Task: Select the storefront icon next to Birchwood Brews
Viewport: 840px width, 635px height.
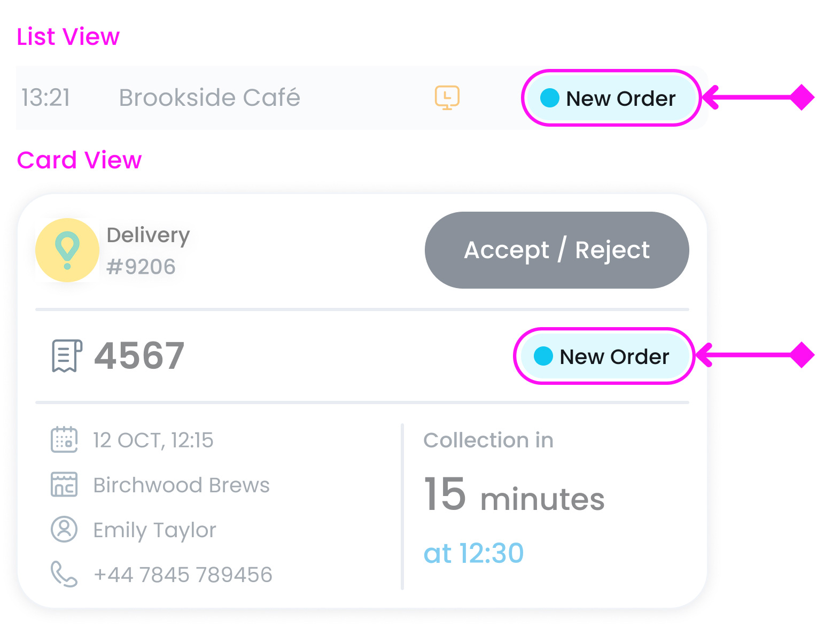Action: click(64, 485)
